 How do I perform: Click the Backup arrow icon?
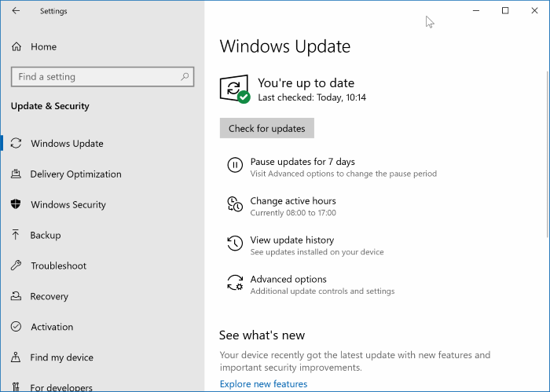click(x=16, y=235)
